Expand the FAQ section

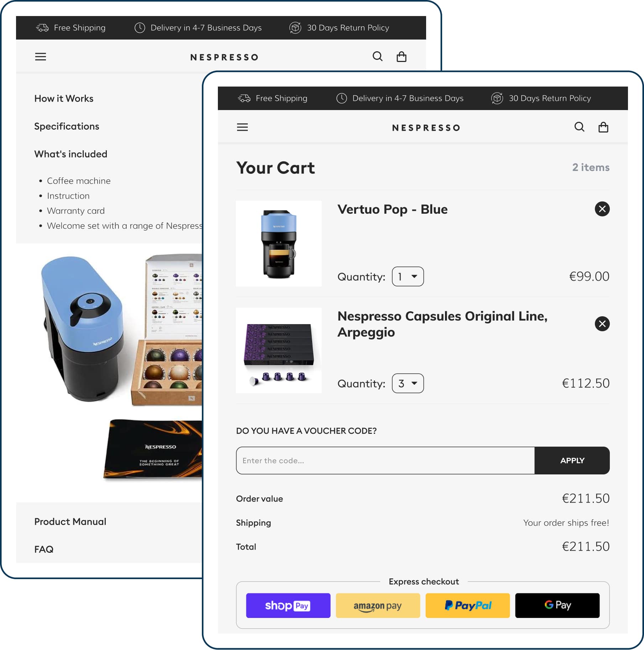44,550
